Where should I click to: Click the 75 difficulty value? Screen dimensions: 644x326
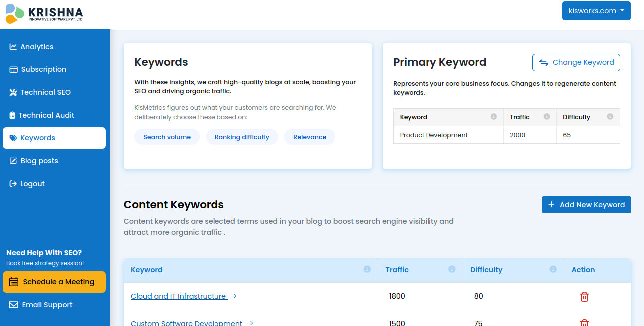[x=478, y=323]
